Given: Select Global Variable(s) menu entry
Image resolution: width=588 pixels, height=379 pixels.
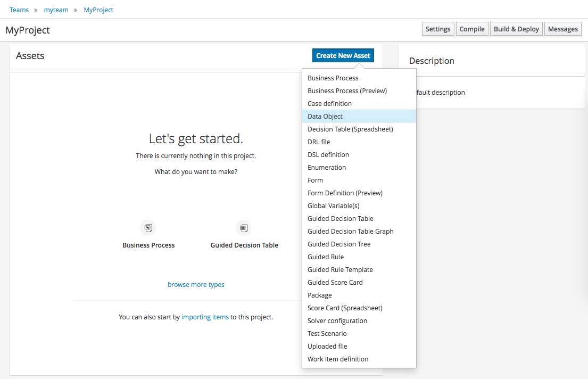Looking at the screenshot, I should (359, 205).
